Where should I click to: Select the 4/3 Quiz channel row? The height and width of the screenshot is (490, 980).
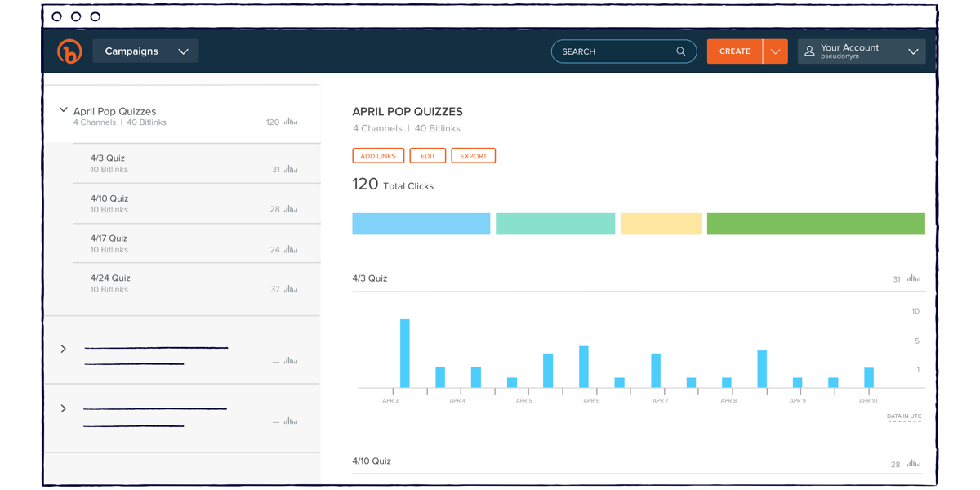(x=196, y=163)
